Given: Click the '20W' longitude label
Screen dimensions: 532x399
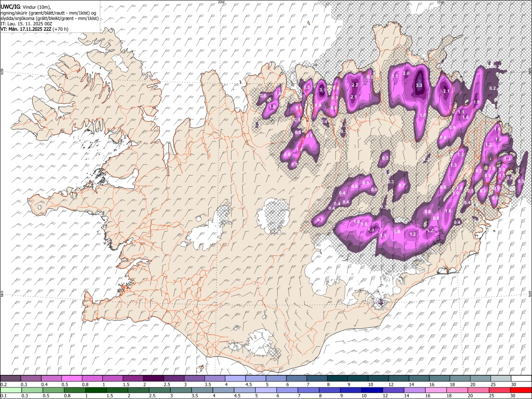Looking at the screenshot, I should coord(221,2).
